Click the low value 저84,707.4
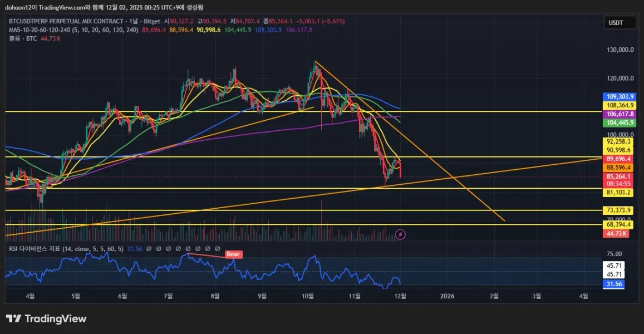Viewport: 644px width, 334px height. 245,21
